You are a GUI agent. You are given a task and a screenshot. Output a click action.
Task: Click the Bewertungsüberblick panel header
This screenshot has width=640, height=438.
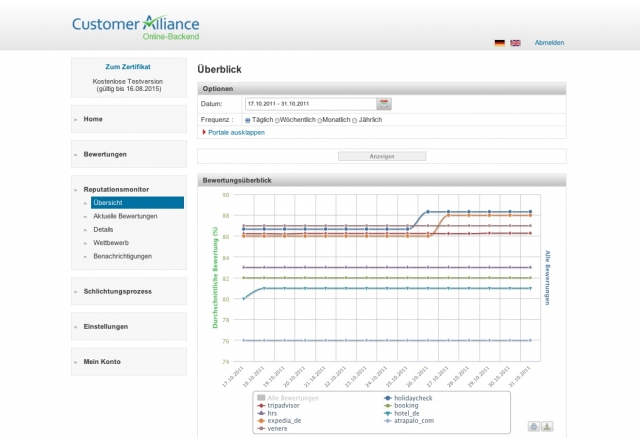(x=382, y=180)
